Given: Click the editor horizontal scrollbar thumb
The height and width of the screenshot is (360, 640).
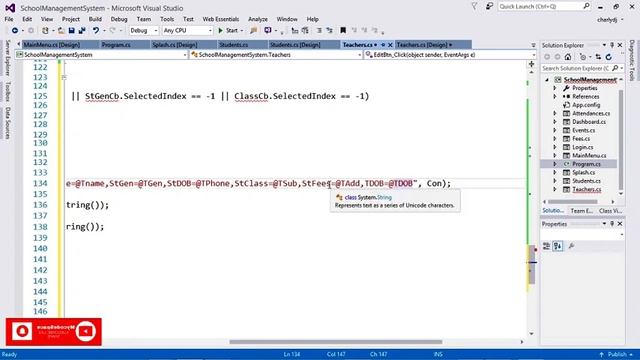Looking at the screenshot, I should pyautogui.click(x=336, y=342).
